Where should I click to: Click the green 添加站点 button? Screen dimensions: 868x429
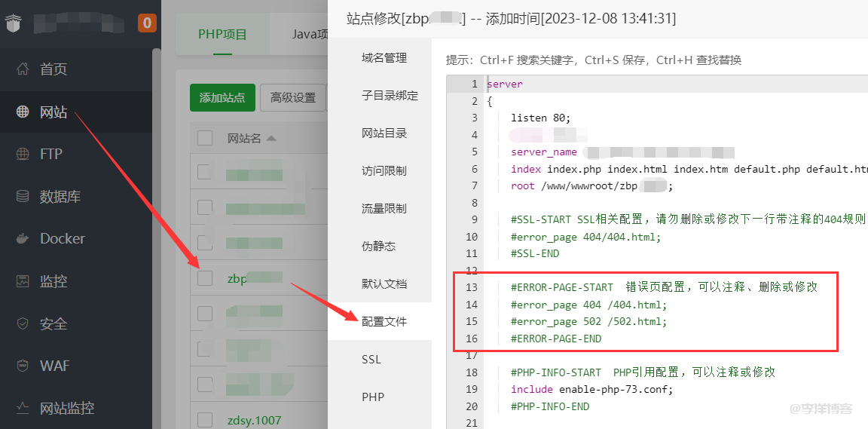pos(222,98)
